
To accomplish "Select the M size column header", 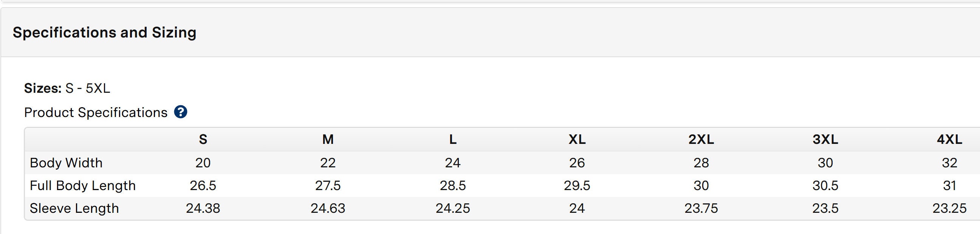I will (328, 139).
